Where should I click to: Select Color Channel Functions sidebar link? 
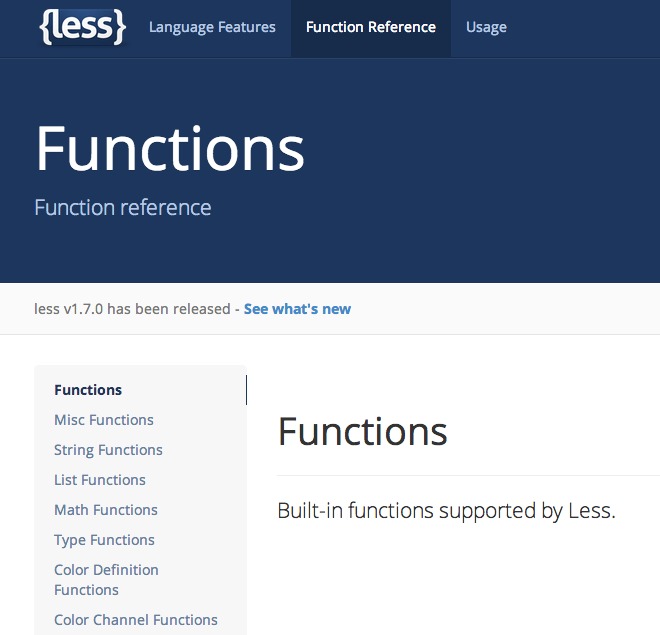click(136, 620)
